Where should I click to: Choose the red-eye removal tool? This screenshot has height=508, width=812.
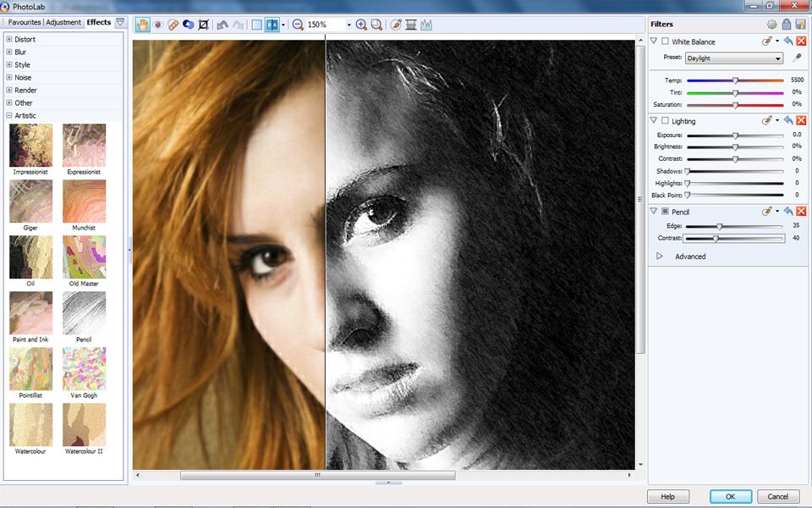[158, 25]
